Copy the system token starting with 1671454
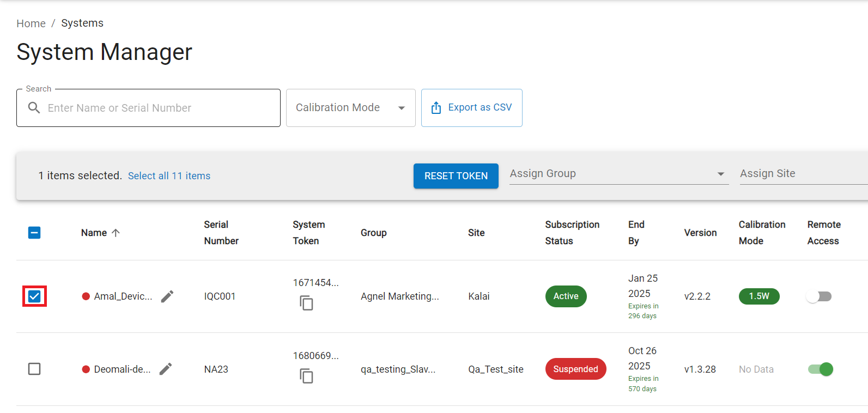Image resolution: width=868 pixels, height=413 pixels. (x=307, y=303)
